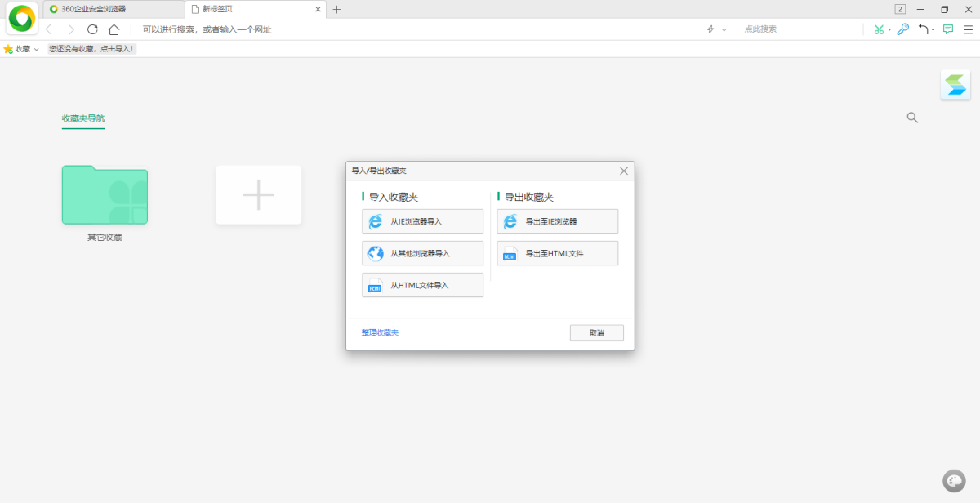Open the password manager key icon

902,29
